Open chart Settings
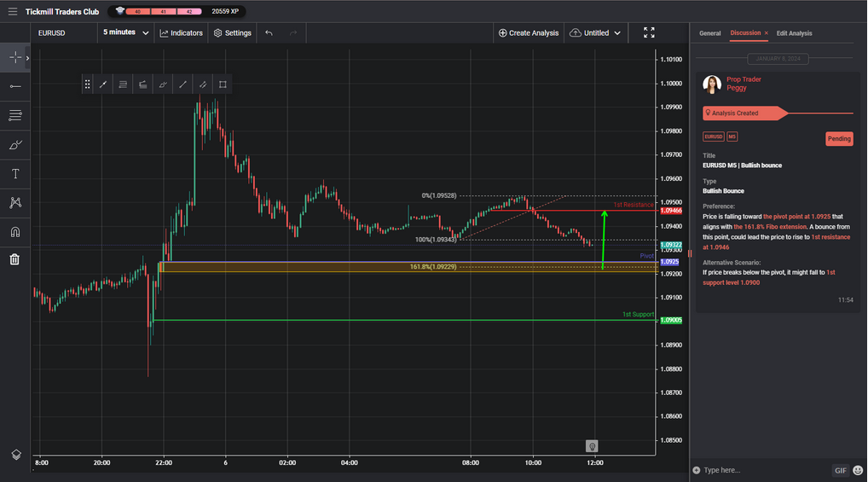Viewport: 868px width, 482px height. pyautogui.click(x=233, y=33)
